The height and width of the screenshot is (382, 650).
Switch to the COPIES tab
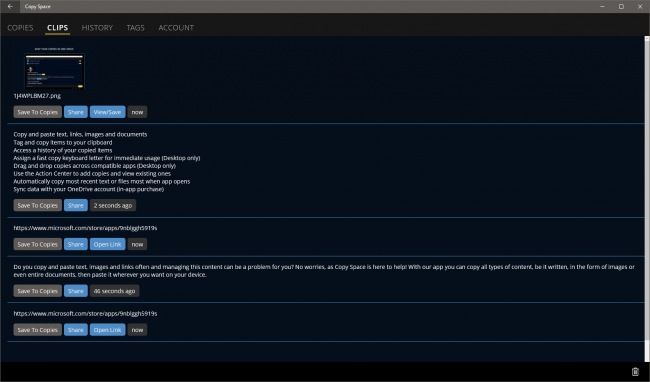tap(20, 28)
